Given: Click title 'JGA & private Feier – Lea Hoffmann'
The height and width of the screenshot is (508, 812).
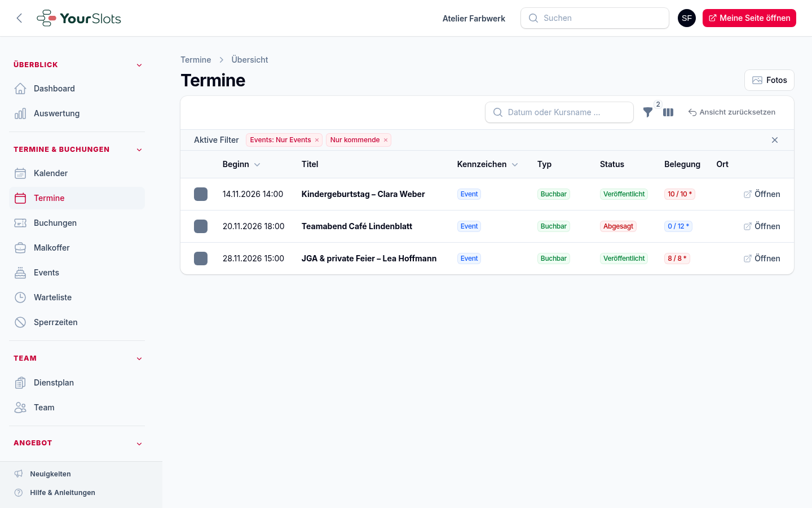Looking at the screenshot, I should click(x=369, y=259).
